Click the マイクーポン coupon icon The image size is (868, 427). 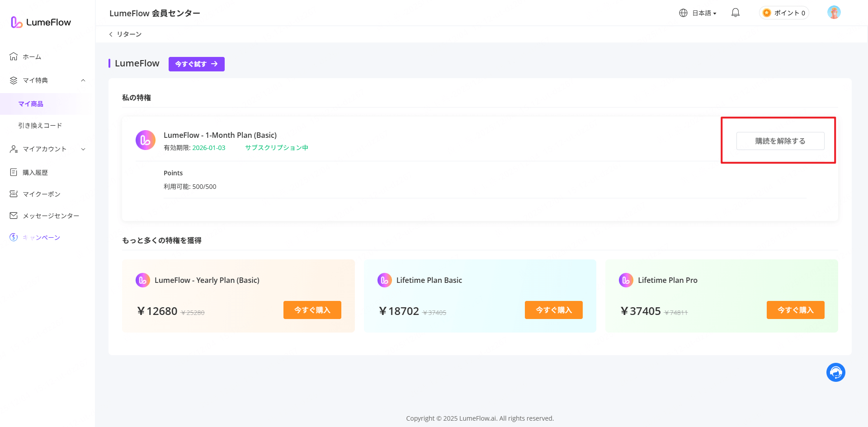[13, 193]
